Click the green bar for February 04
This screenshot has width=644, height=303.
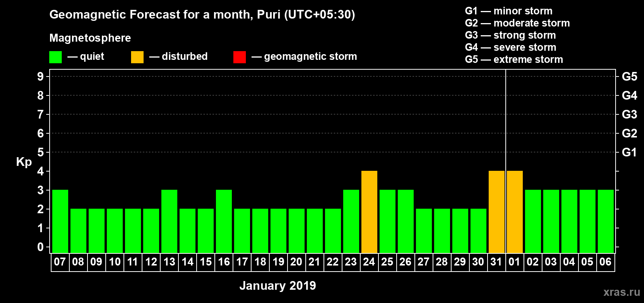[x=569, y=222]
